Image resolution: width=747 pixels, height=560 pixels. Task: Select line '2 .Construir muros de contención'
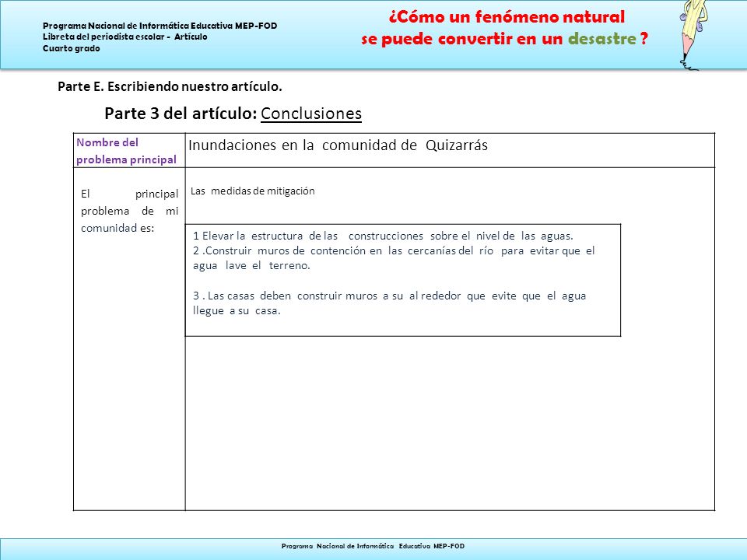[x=394, y=250]
